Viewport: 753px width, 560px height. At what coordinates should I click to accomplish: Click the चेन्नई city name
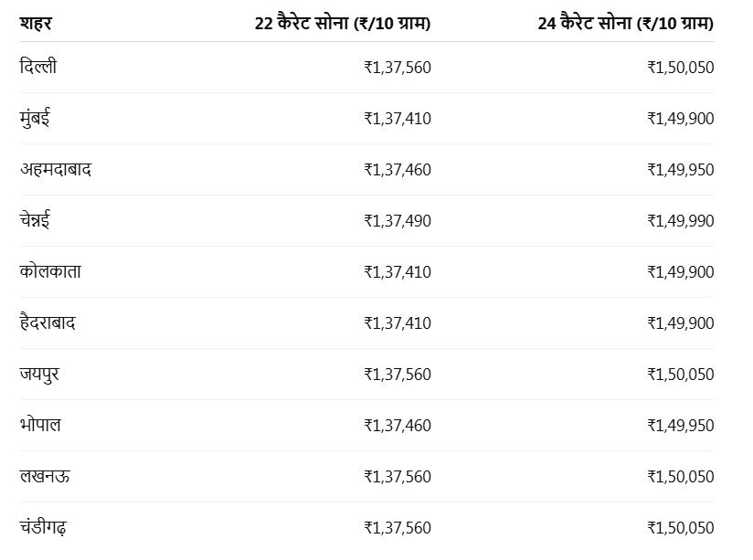point(35,220)
